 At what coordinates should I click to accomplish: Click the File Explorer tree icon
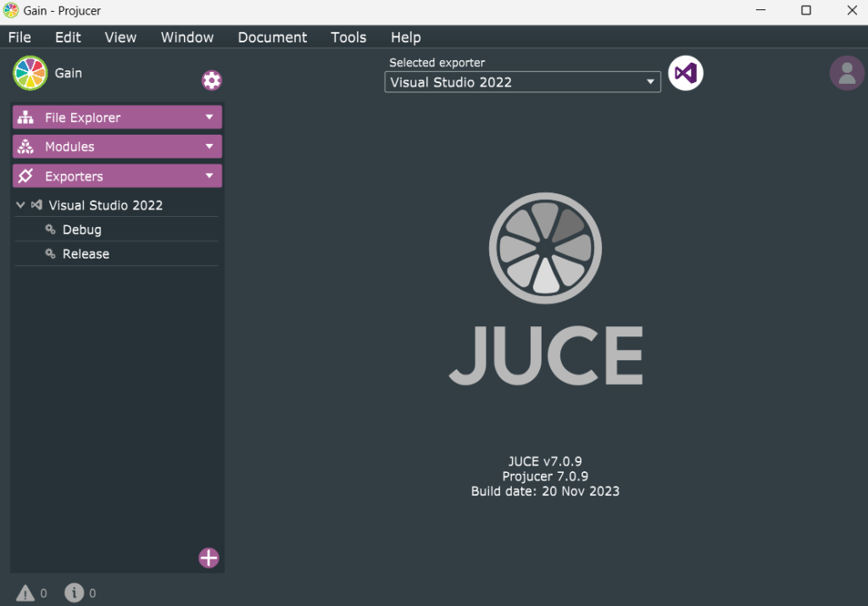coord(25,117)
